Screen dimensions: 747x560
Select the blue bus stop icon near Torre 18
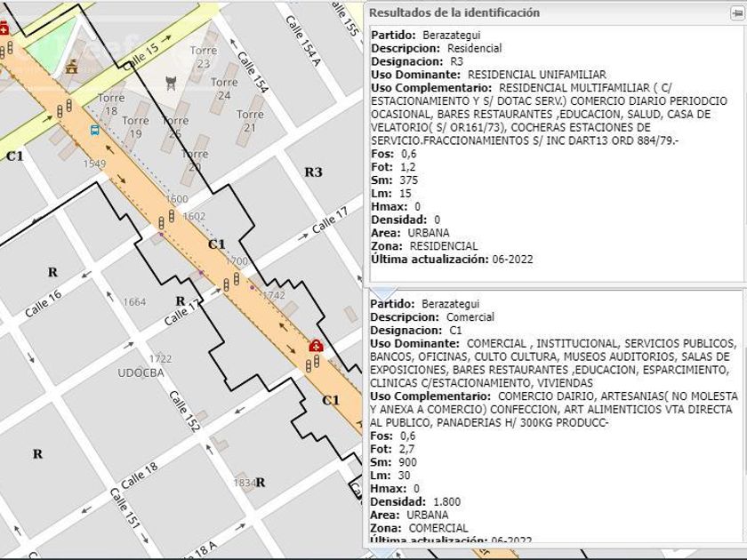(x=95, y=130)
